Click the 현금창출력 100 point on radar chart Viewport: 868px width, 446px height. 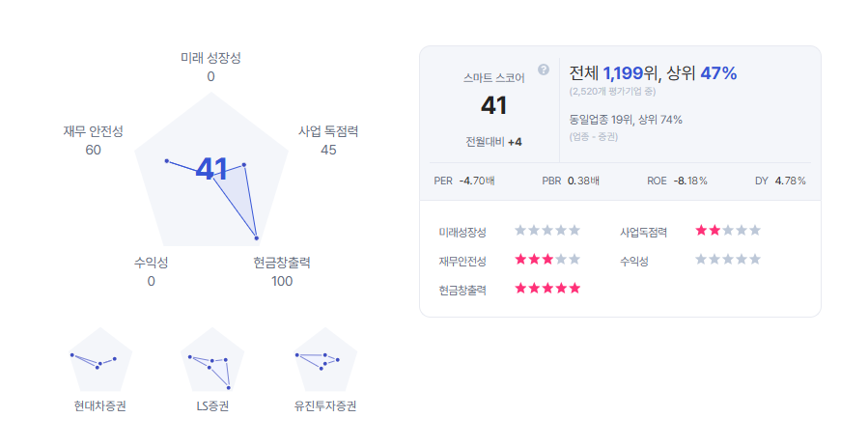(x=256, y=238)
